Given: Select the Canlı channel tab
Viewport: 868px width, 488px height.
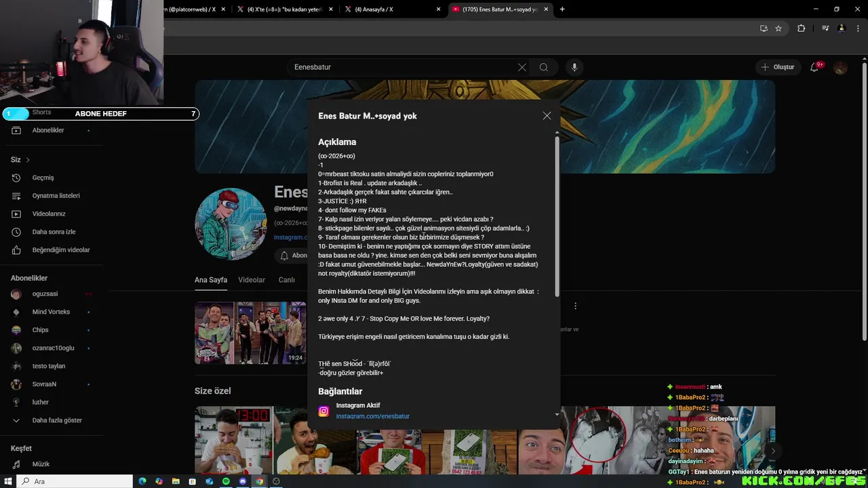Looking at the screenshot, I should 286,280.
